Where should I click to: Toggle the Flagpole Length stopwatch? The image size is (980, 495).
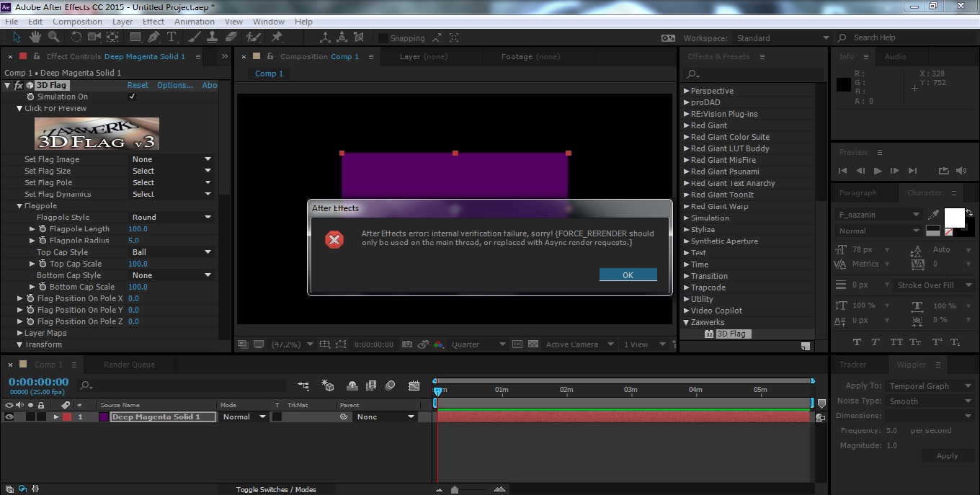coord(43,229)
